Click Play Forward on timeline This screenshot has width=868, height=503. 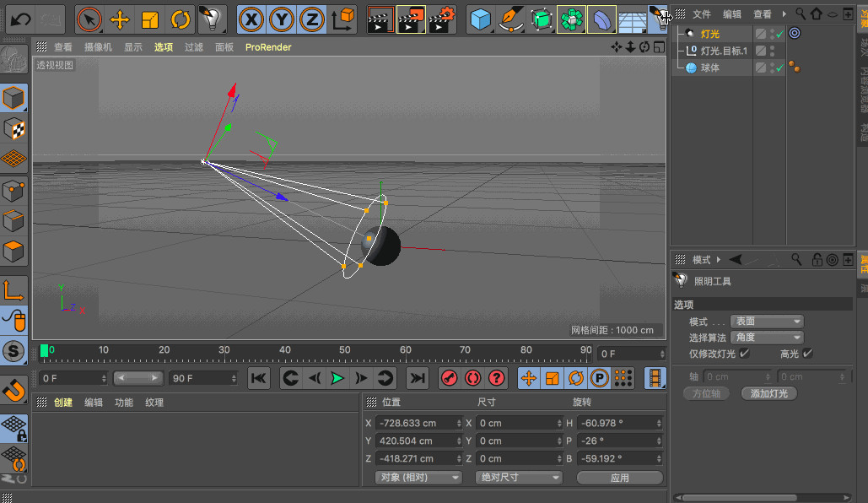click(x=337, y=378)
